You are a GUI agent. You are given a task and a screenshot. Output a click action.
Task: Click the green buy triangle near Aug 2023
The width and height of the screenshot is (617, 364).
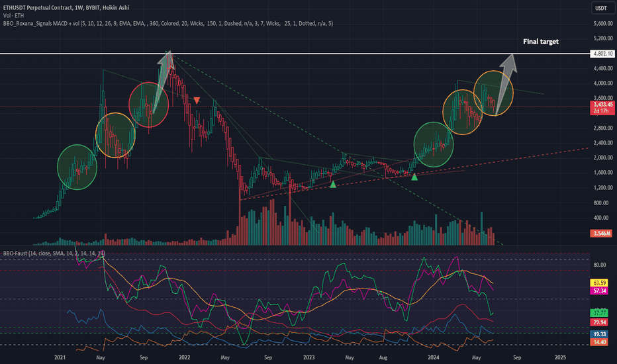[414, 177]
